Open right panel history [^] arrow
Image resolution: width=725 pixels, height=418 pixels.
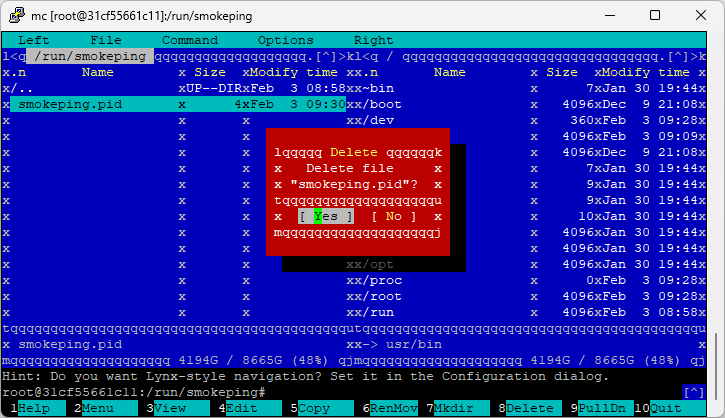[x=678, y=56]
